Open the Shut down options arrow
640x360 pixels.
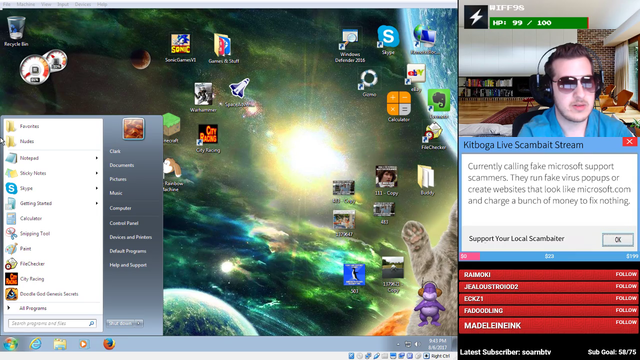click(x=139, y=323)
